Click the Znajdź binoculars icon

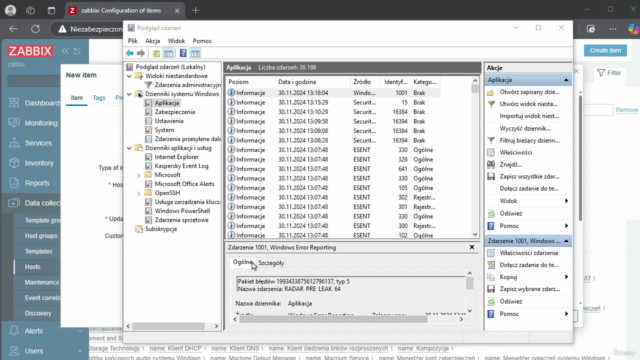pyautogui.click(x=491, y=164)
